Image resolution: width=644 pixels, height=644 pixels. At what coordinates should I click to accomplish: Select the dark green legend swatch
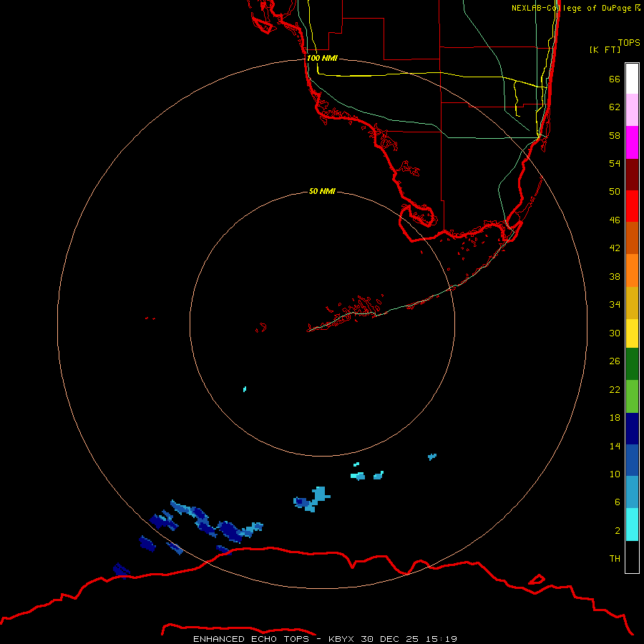click(x=632, y=364)
